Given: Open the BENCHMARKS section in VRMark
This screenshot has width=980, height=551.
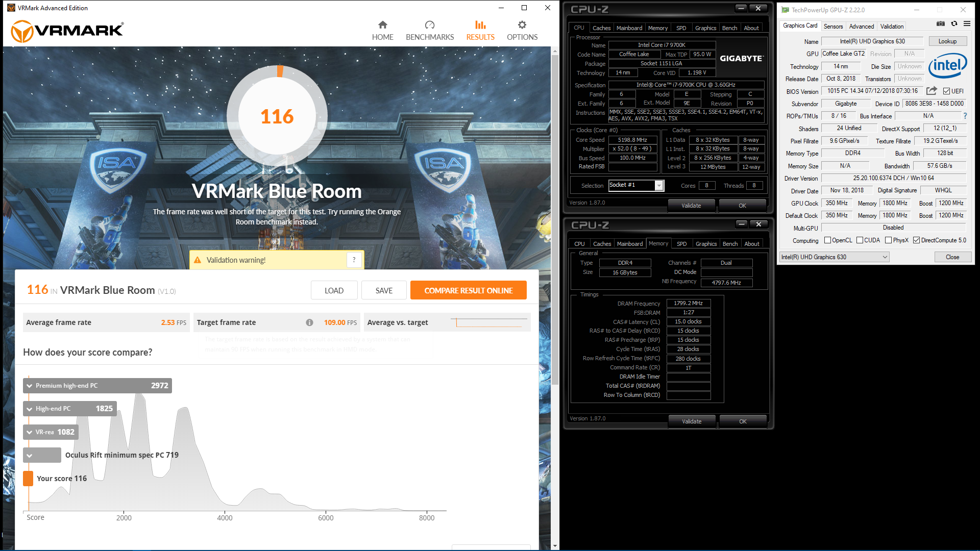Looking at the screenshot, I should 430,31.
